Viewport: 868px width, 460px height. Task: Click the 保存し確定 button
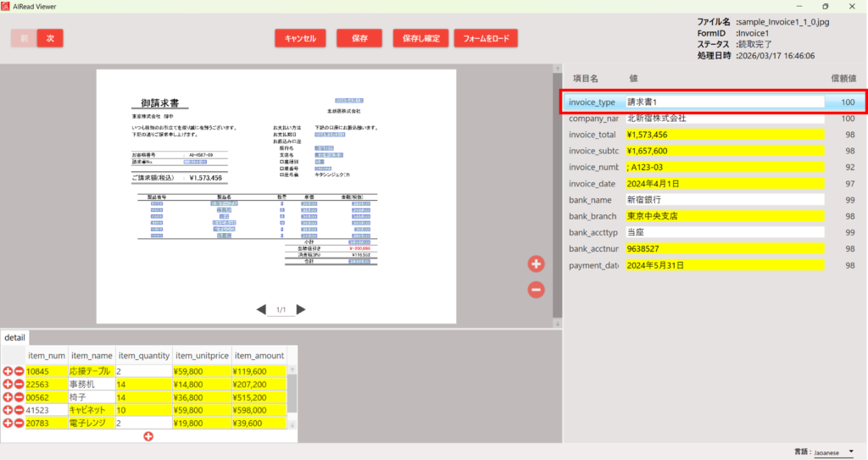(x=420, y=39)
